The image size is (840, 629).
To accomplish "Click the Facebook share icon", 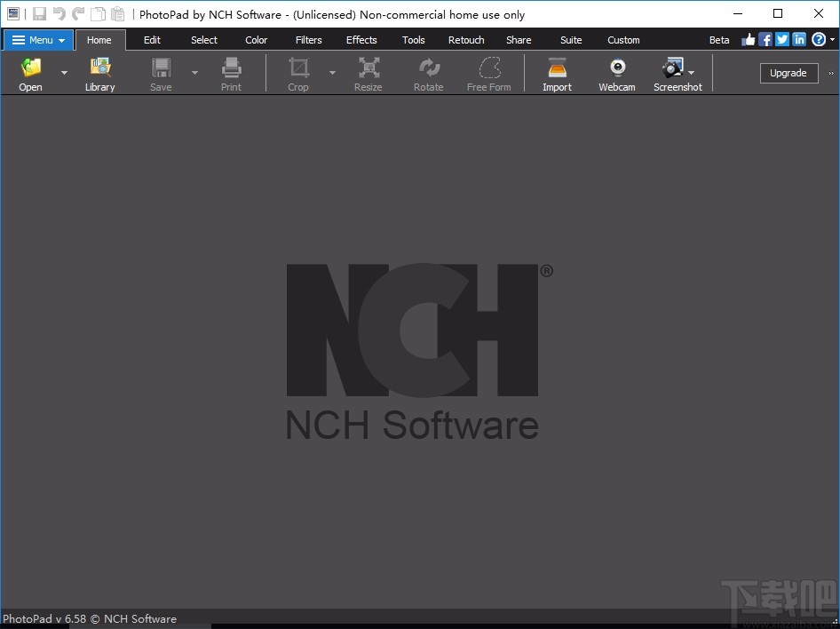I will [765, 40].
